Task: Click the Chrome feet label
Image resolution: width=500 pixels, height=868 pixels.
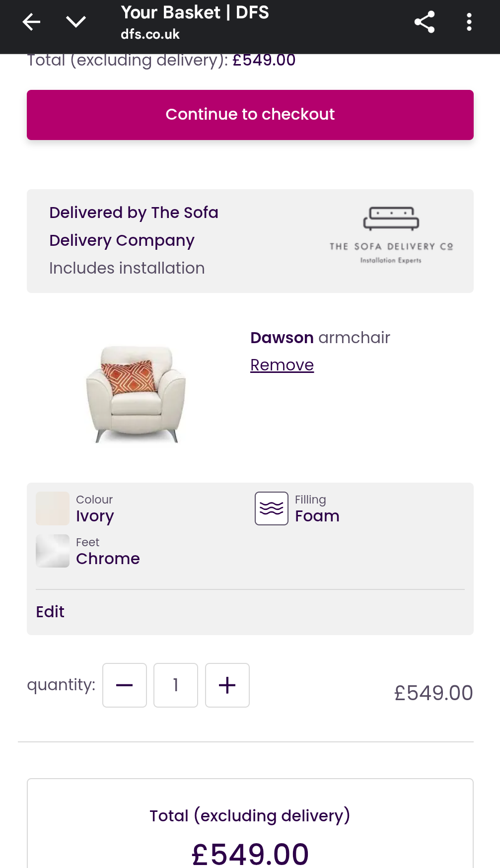Action: 108,559
